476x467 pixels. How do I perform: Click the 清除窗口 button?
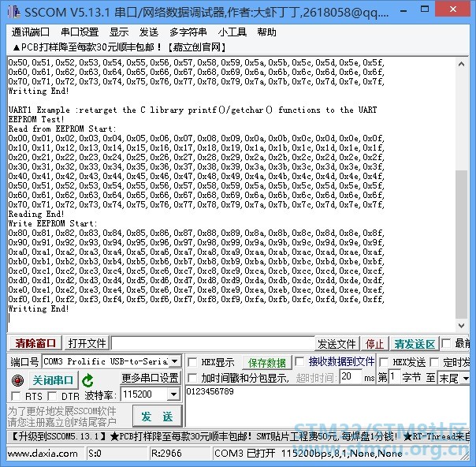tap(35, 343)
